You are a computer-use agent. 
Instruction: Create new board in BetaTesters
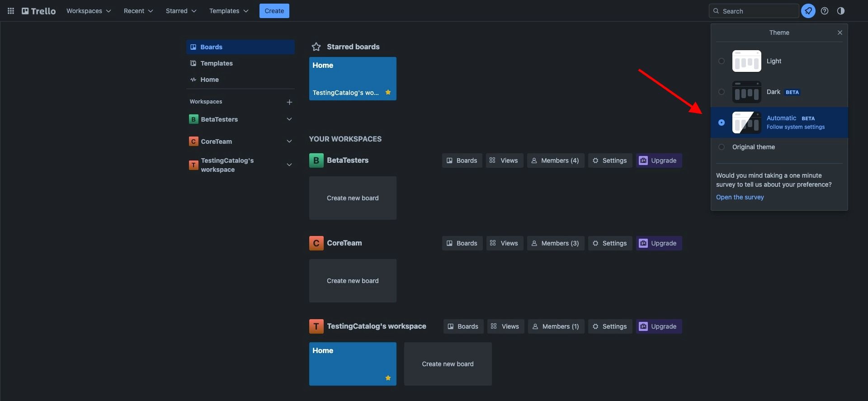[353, 198]
